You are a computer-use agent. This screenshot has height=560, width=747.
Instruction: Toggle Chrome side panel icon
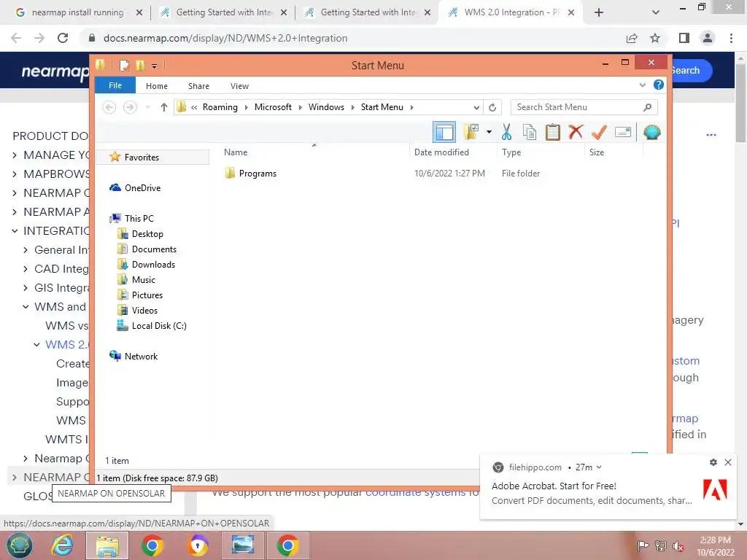tap(684, 38)
